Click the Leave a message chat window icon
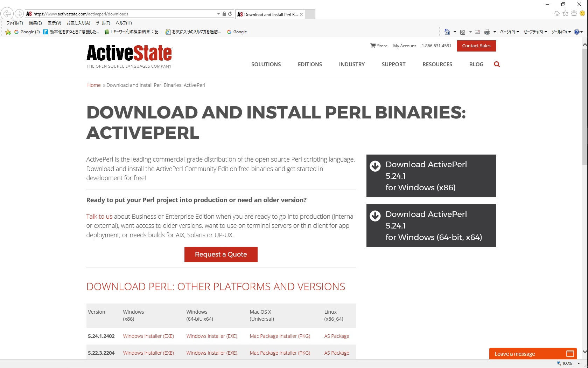This screenshot has height=368, width=588. click(570, 354)
